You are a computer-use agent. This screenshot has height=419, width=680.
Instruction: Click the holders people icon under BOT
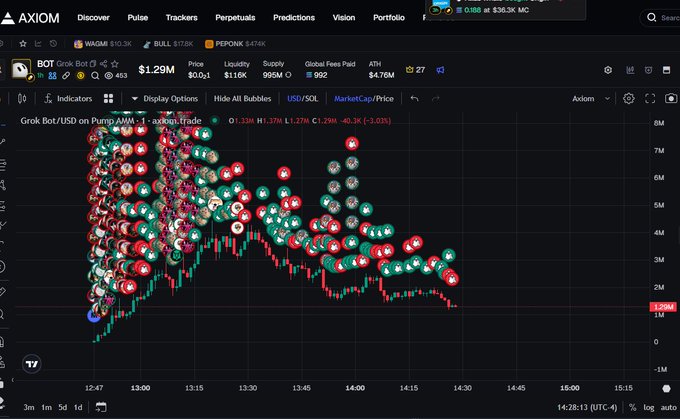point(52,75)
